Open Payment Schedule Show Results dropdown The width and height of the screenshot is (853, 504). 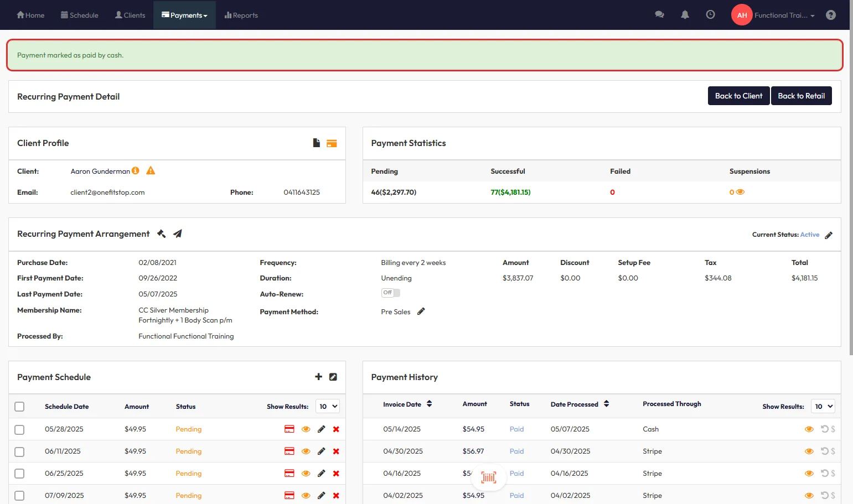[x=327, y=407]
